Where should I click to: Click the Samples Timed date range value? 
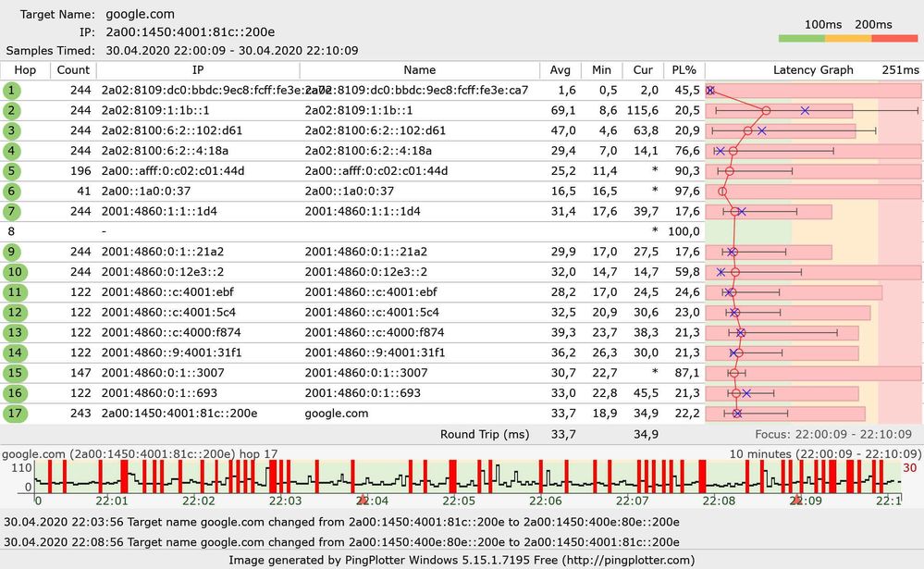[x=232, y=51]
